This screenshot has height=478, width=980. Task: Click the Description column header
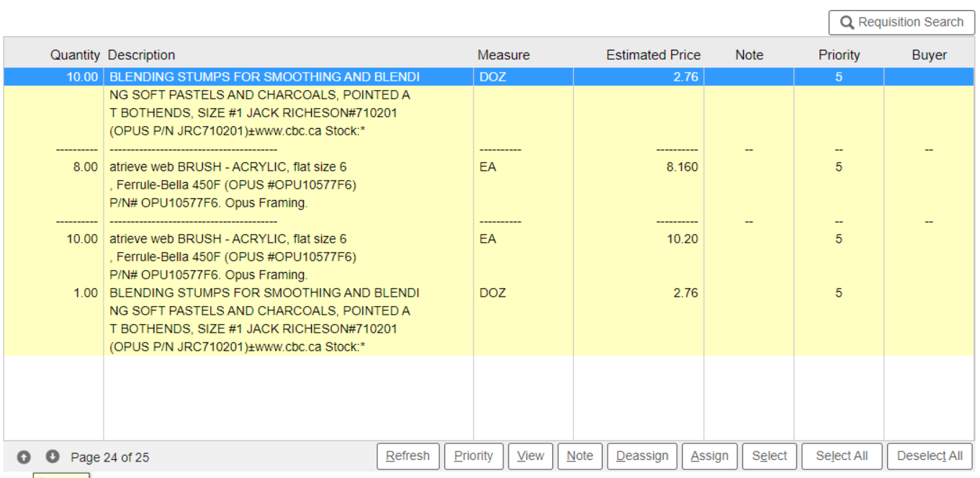(141, 55)
